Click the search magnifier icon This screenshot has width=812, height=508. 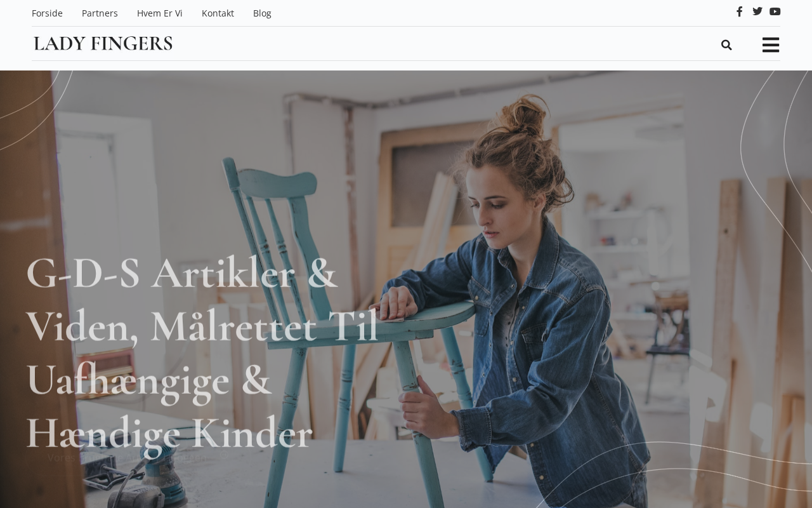[x=726, y=45]
